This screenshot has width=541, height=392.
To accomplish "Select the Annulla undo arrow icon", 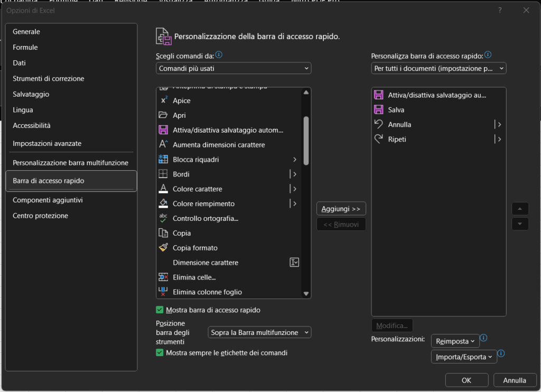I will point(378,125).
